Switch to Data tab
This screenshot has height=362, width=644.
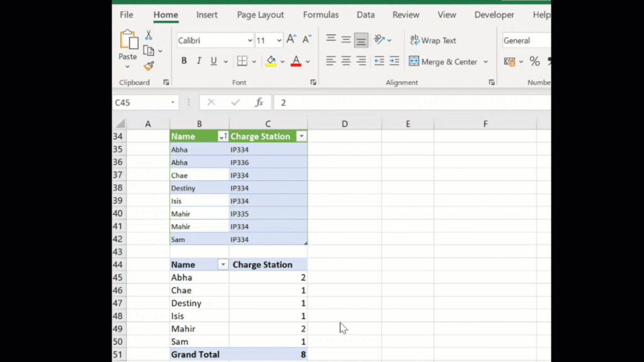click(x=365, y=15)
